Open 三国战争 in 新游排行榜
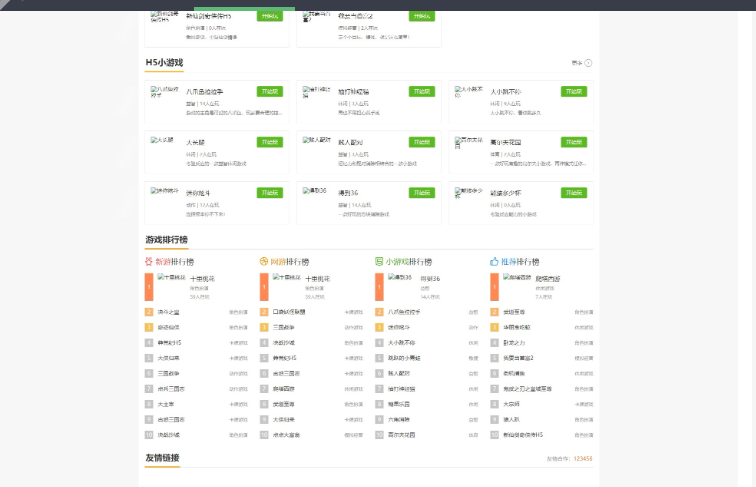This screenshot has width=756, height=487. pos(168,373)
